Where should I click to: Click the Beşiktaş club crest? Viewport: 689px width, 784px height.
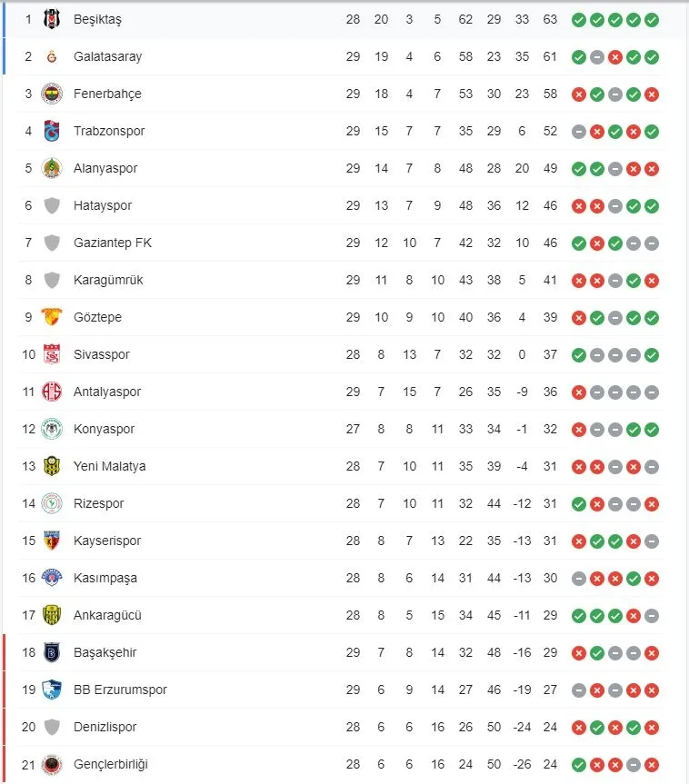(x=52, y=19)
